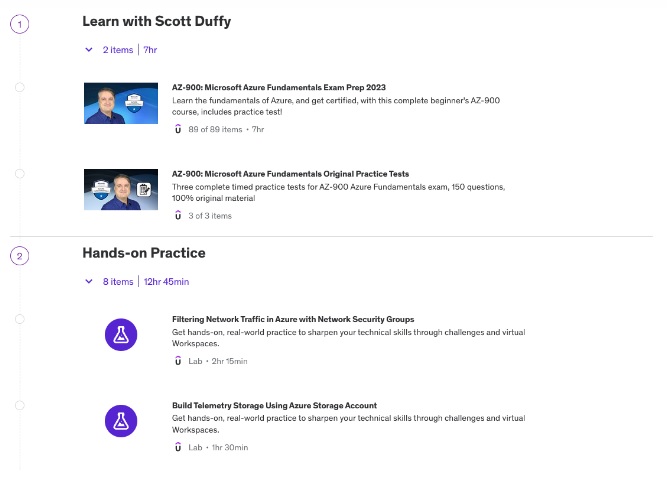Open Build Telemetry Storage Using Azure Storage Account
667x478 pixels.
(274, 405)
